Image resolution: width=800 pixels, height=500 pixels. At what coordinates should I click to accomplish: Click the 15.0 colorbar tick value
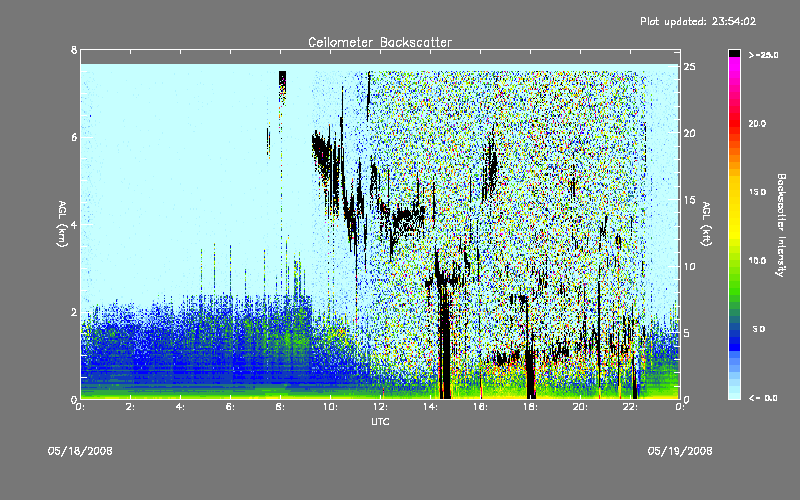(x=757, y=192)
